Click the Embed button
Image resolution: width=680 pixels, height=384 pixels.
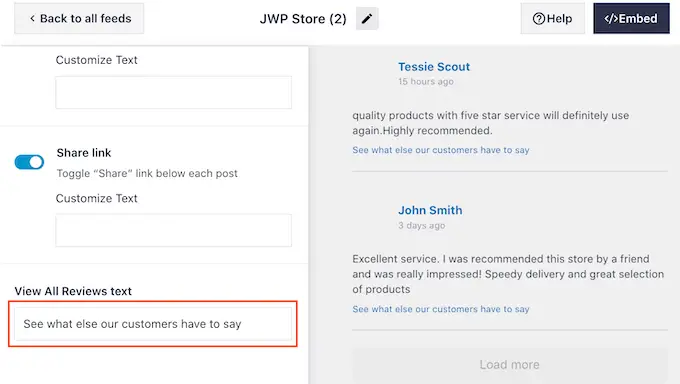pos(631,18)
